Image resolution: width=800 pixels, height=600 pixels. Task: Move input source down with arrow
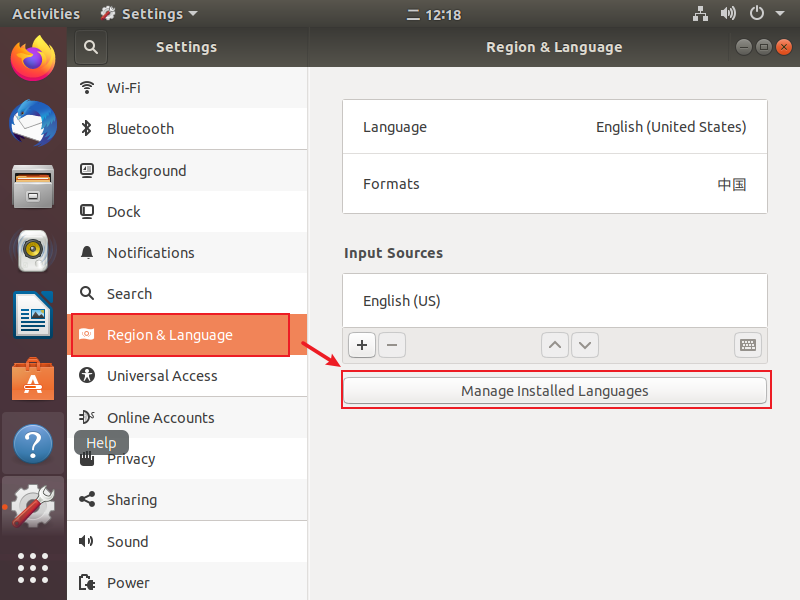pos(585,345)
